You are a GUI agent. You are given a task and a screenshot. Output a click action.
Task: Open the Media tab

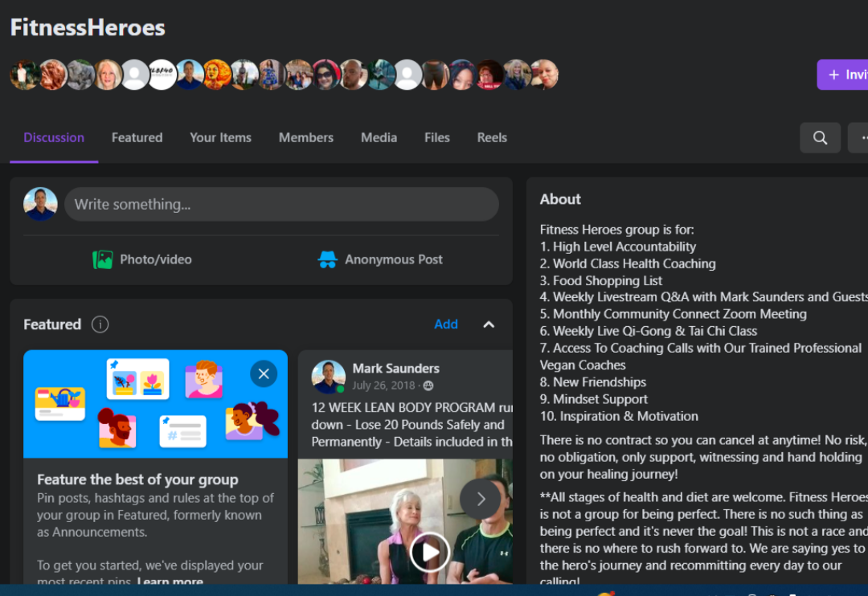tap(379, 137)
